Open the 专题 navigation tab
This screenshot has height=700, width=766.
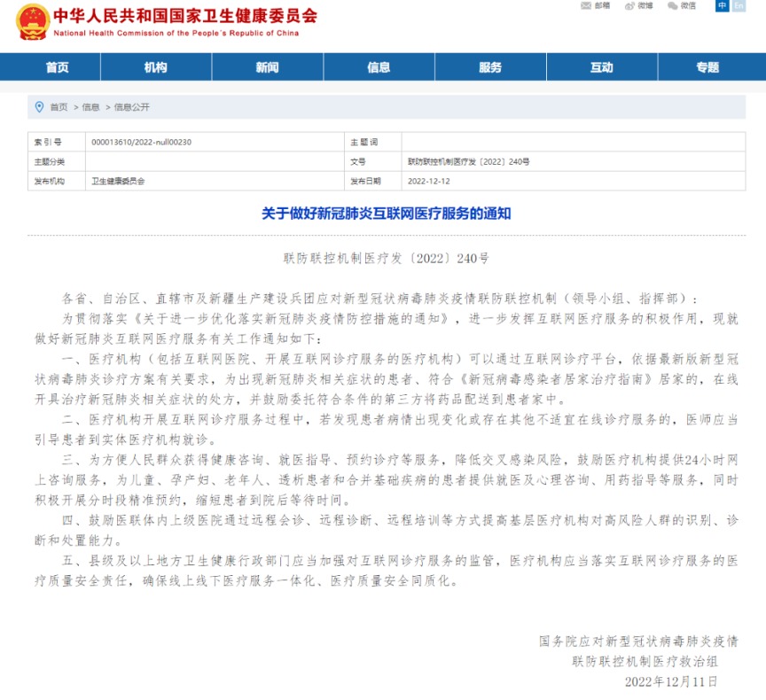pos(707,67)
